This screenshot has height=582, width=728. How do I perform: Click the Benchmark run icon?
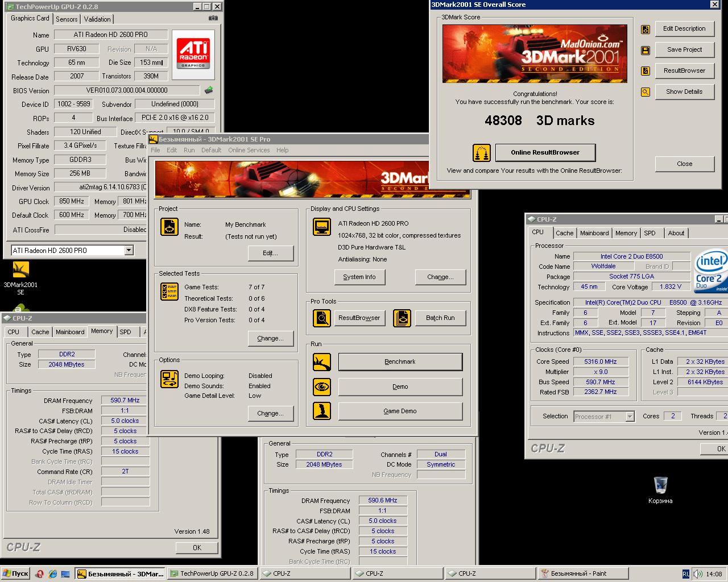pos(322,361)
